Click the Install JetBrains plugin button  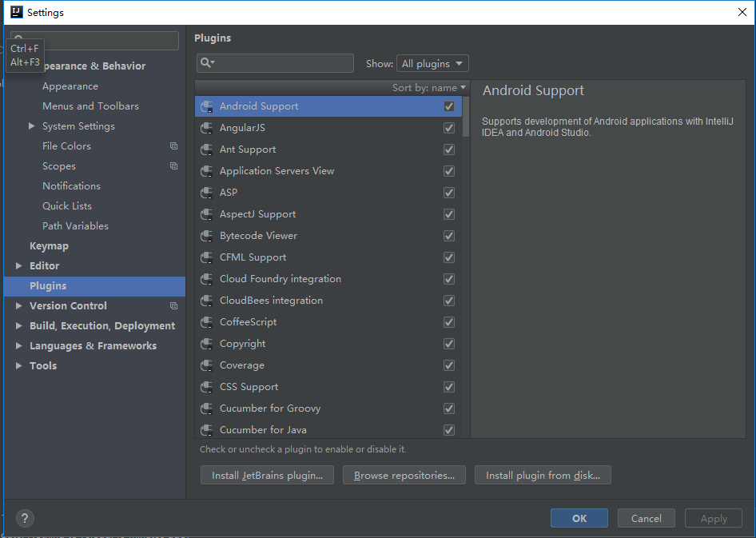pos(267,476)
